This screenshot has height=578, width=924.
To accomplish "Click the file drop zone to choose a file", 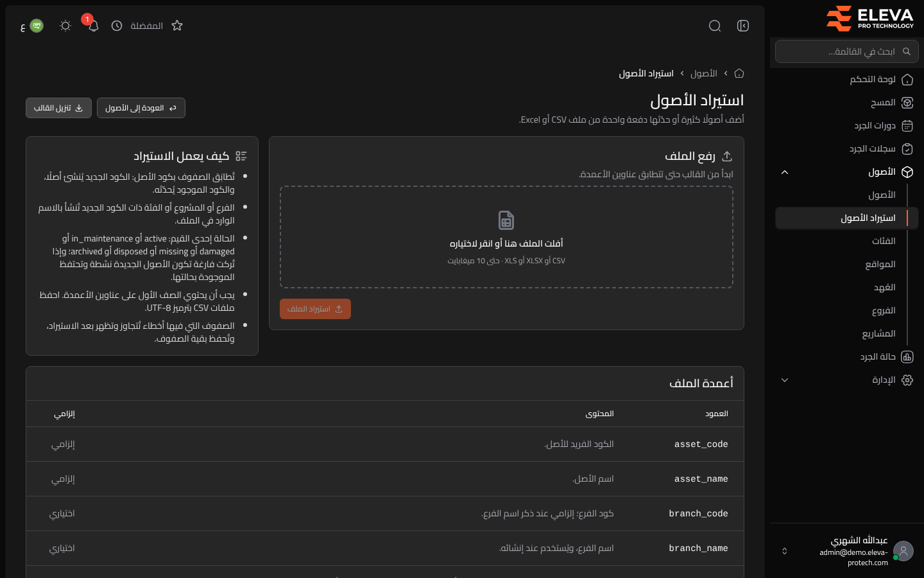I will [x=506, y=237].
